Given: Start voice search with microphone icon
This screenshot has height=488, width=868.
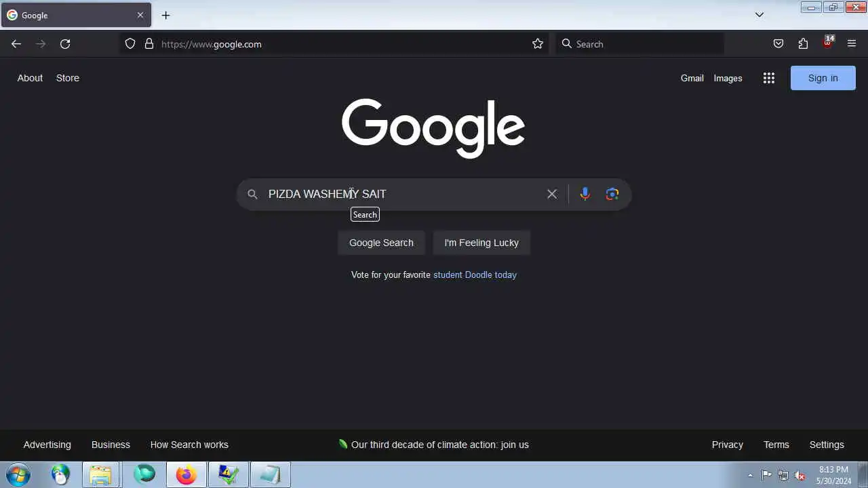Looking at the screenshot, I should pyautogui.click(x=585, y=194).
